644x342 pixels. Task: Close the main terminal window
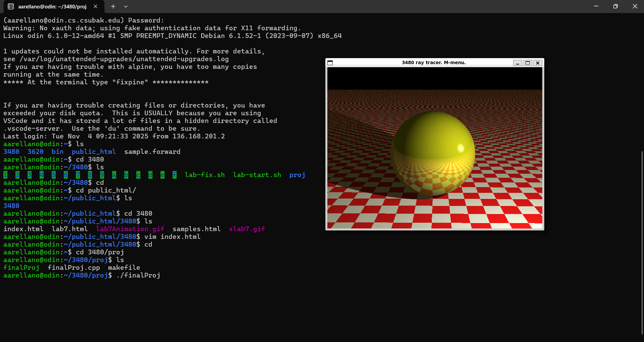(x=635, y=6)
